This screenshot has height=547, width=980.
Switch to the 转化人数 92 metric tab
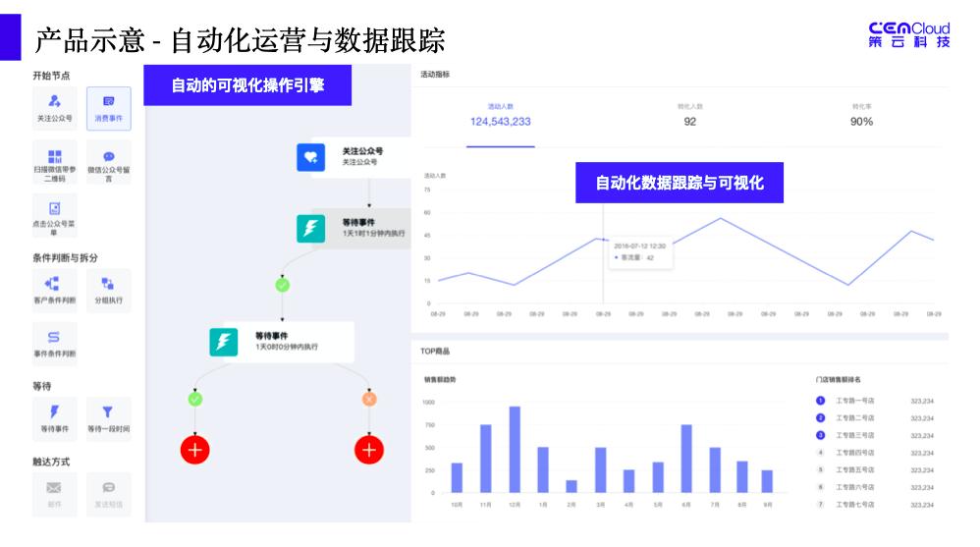point(690,117)
